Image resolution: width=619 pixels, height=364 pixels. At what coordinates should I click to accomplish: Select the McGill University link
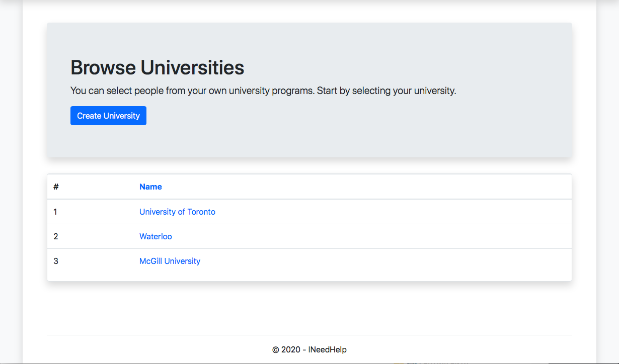tap(170, 261)
